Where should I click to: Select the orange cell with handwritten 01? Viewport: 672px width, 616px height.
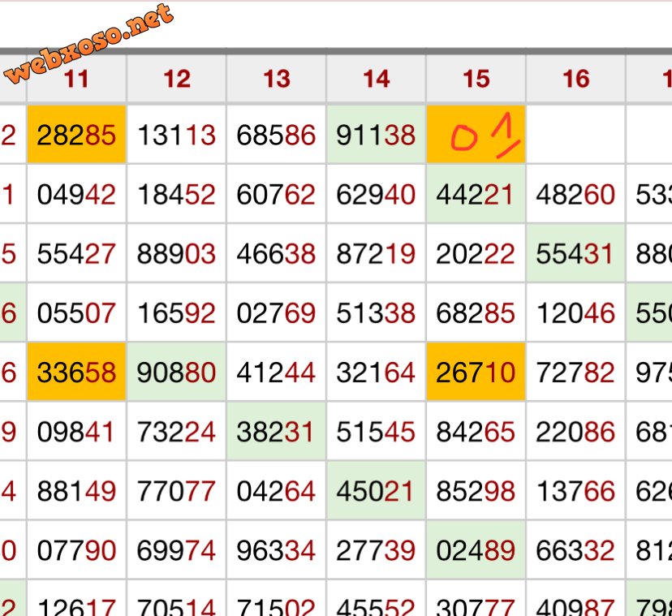(x=476, y=135)
